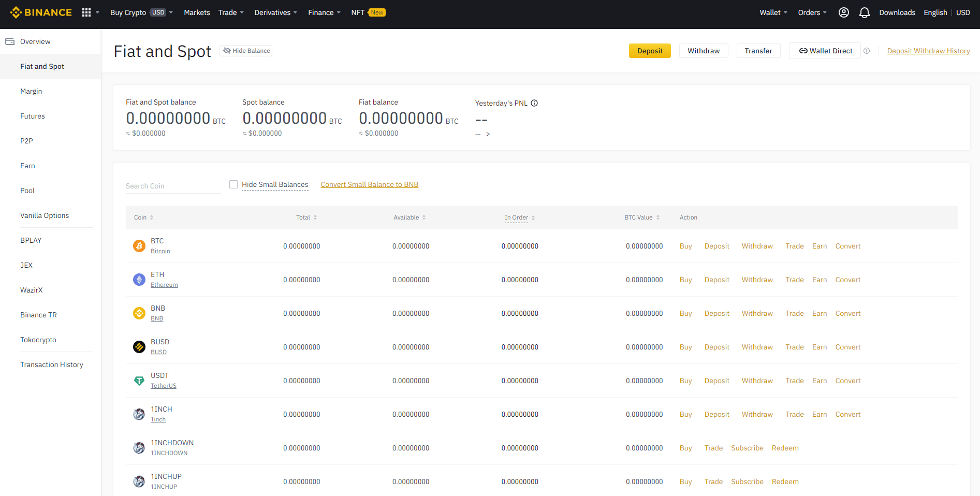Click the Ethereum coin icon
980x496 pixels.
coord(139,280)
